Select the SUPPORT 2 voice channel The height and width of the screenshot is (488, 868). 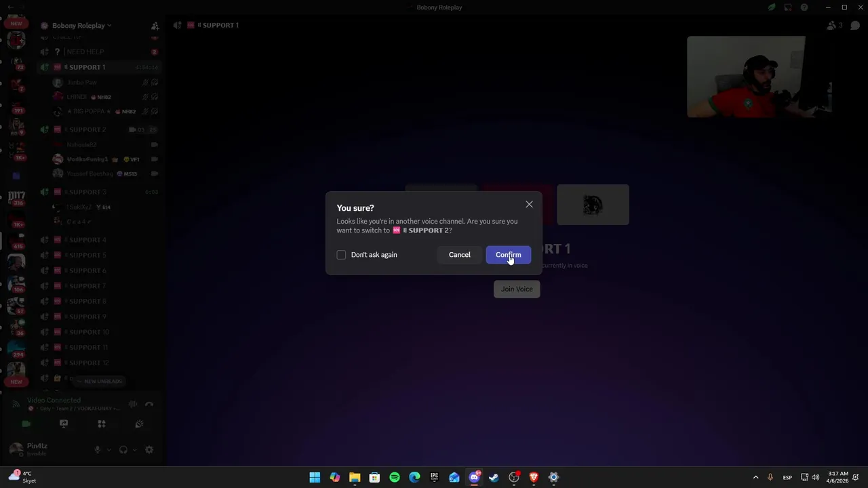[x=99, y=129]
